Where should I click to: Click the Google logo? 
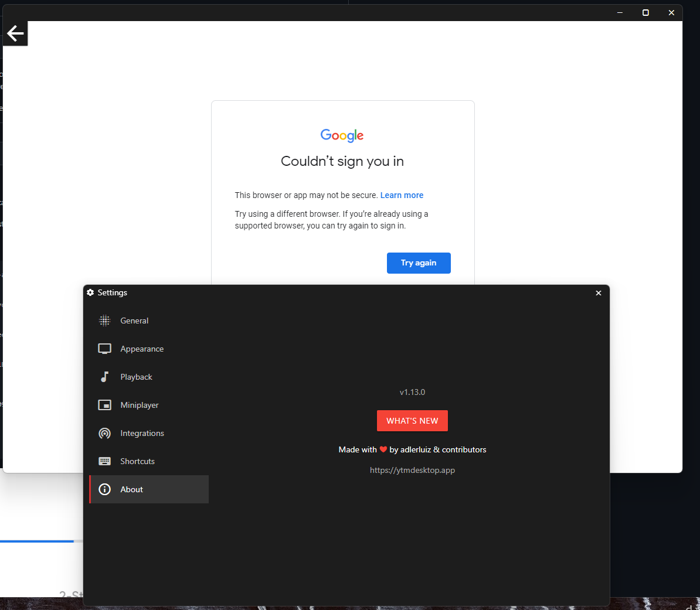pyautogui.click(x=342, y=135)
